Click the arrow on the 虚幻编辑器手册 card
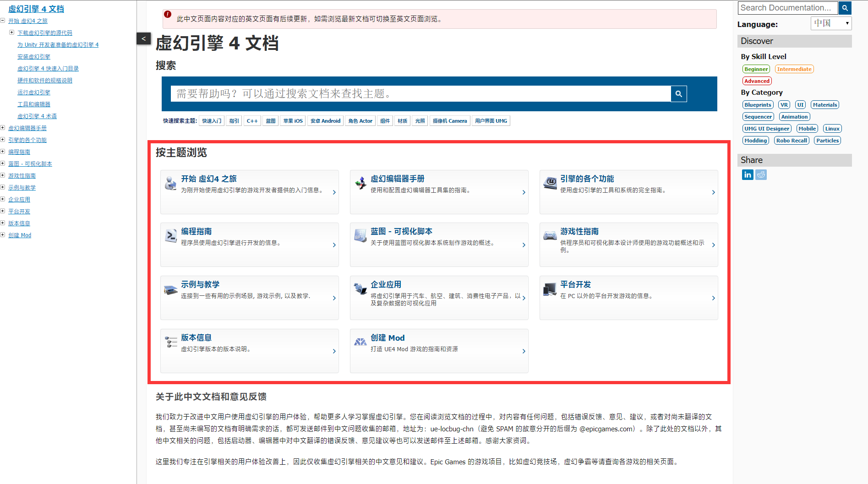This screenshot has height=484, width=868. point(524,192)
